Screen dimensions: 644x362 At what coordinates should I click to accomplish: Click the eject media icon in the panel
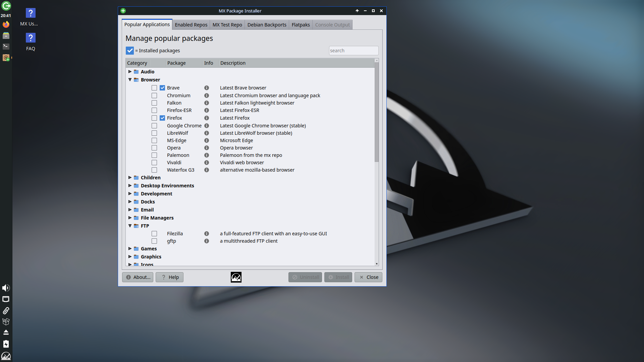pyautogui.click(x=6, y=333)
